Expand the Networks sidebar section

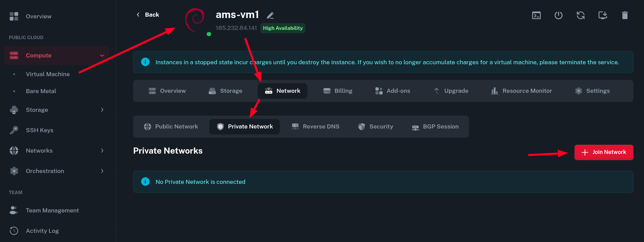click(x=102, y=151)
